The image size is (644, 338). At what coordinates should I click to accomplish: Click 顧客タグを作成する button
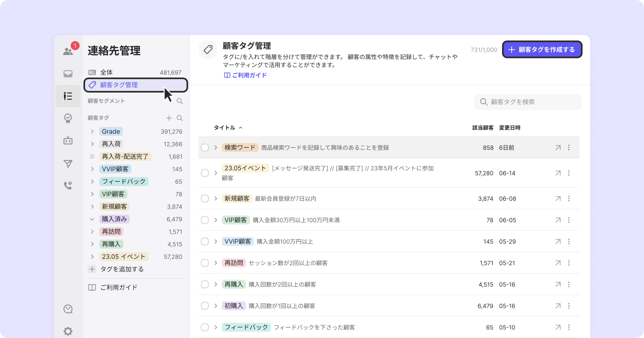pyautogui.click(x=542, y=50)
